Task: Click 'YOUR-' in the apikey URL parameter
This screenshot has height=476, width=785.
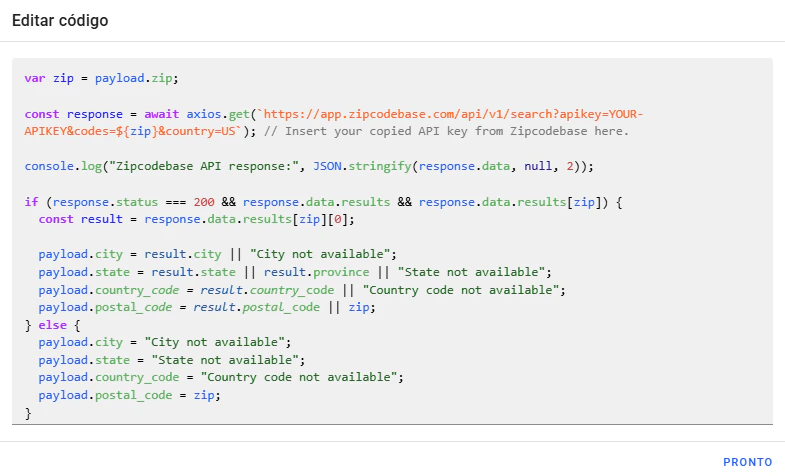Action: click(x=625, y=114)
